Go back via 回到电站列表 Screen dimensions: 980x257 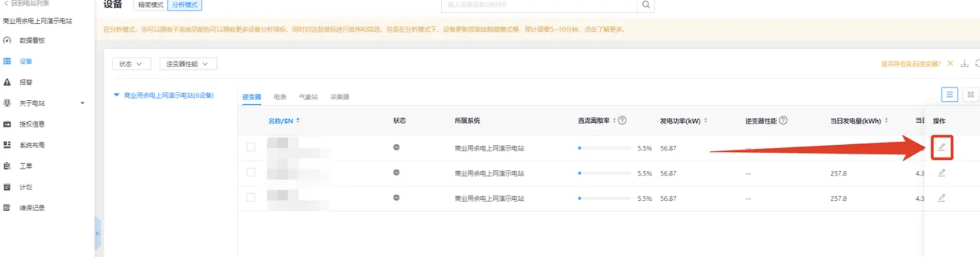(x=26, y=3)
